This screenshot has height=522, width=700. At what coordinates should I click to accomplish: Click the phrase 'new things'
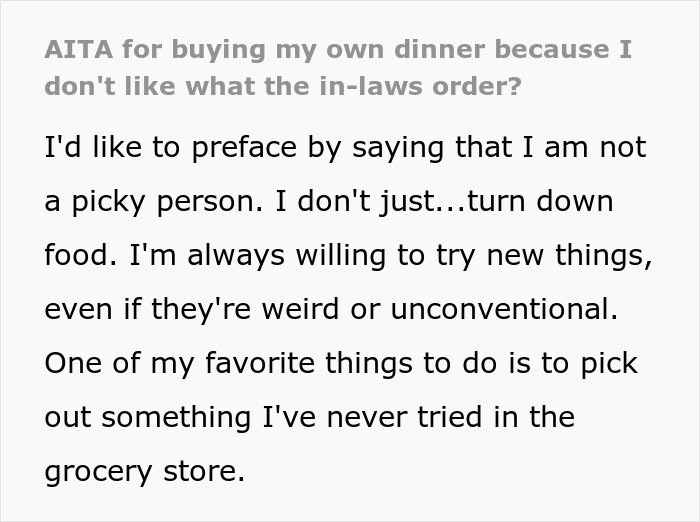coord(577,255)
